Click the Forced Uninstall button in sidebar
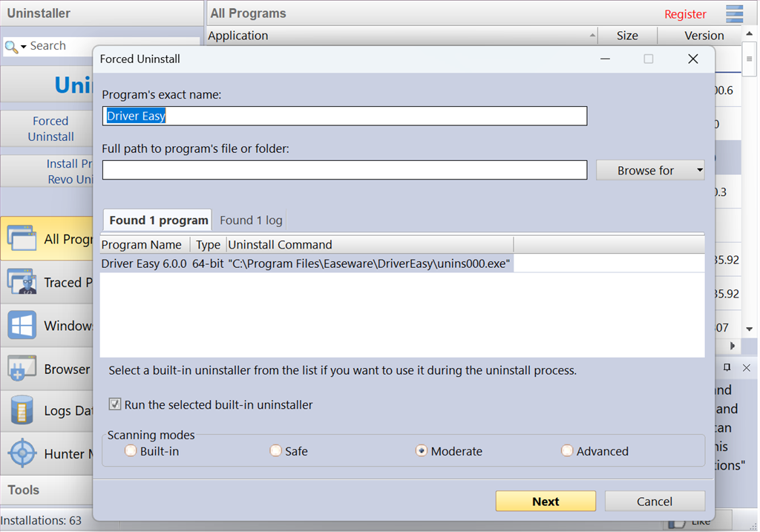 point(47,128)
